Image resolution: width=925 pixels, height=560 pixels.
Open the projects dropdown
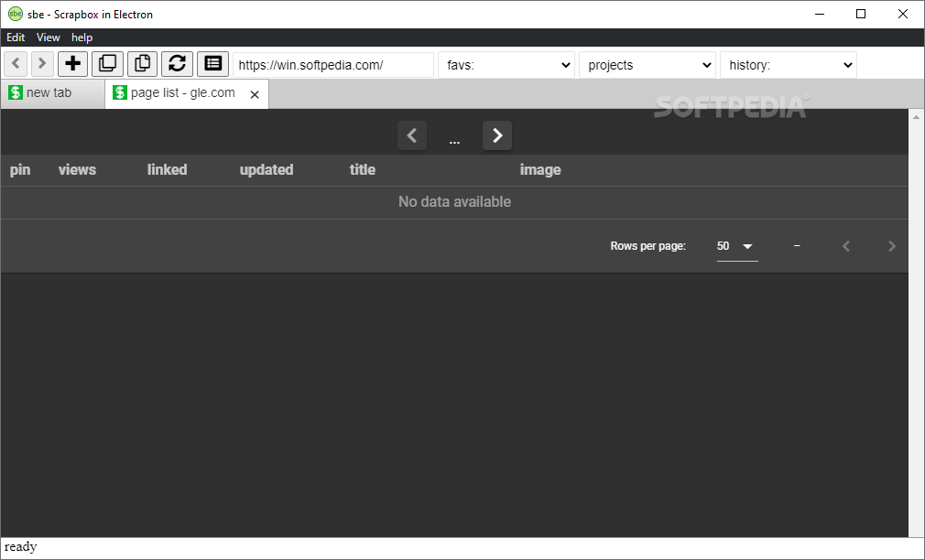[x=647, y=65]
